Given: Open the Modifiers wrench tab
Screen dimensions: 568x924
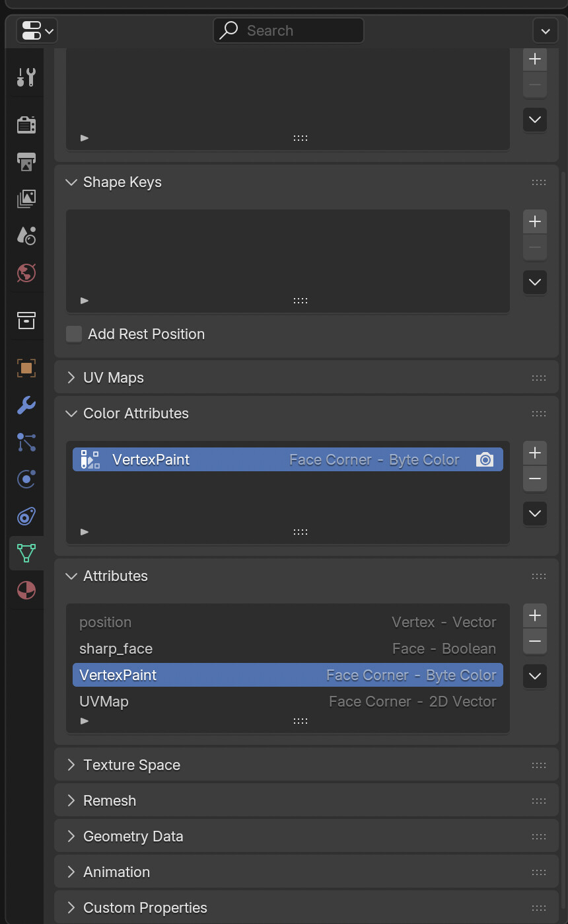Looking at the screenshot, I should point(26,405).
